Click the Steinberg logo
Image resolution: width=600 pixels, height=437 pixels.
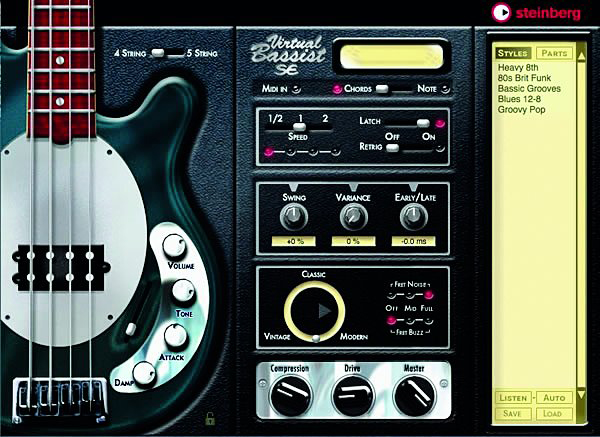click(x=536, y=13)
